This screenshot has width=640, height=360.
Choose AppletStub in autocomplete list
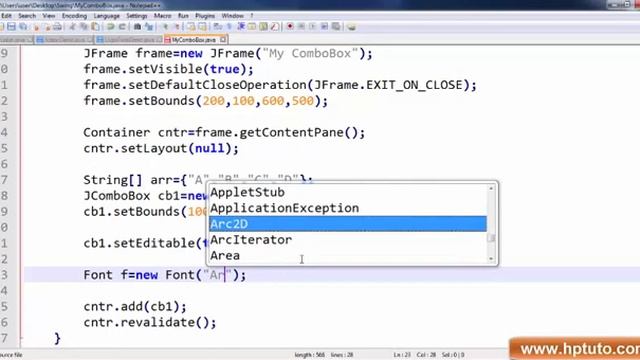click(x=348, y=192)
